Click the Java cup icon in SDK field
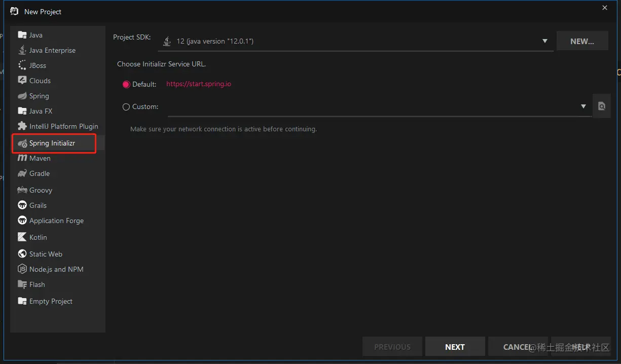621x364 pixels. point(167,41)
